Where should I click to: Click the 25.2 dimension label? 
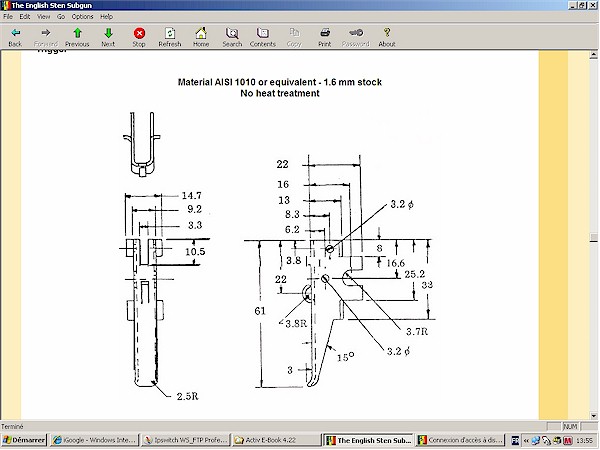coord(415,274)
